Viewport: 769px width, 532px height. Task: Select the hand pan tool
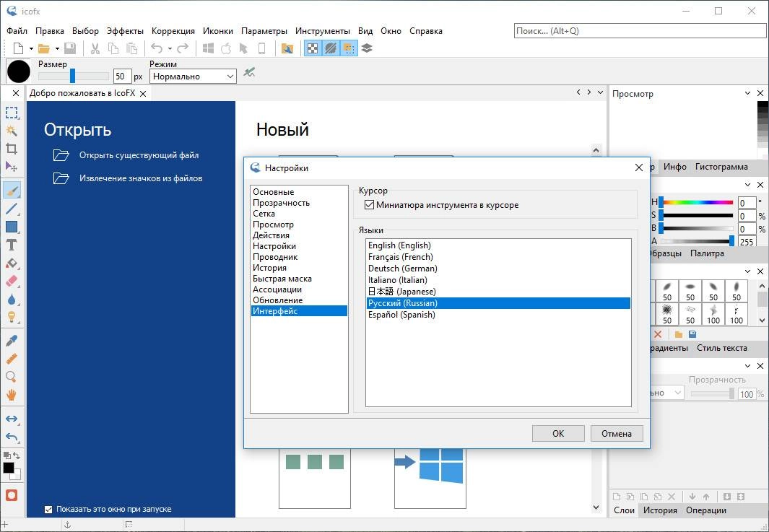(x=12, y=395)
